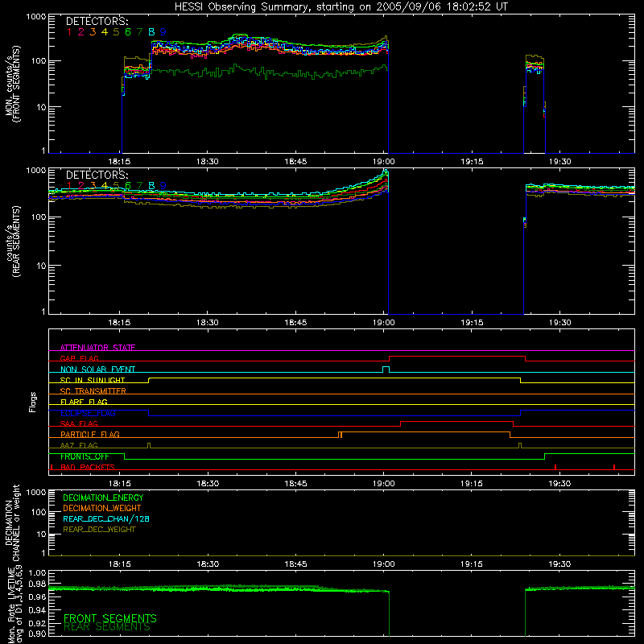Click the '10' tick on the front segments axis
This screenshot has width=644, height=644.
click(x=41, y=107)
